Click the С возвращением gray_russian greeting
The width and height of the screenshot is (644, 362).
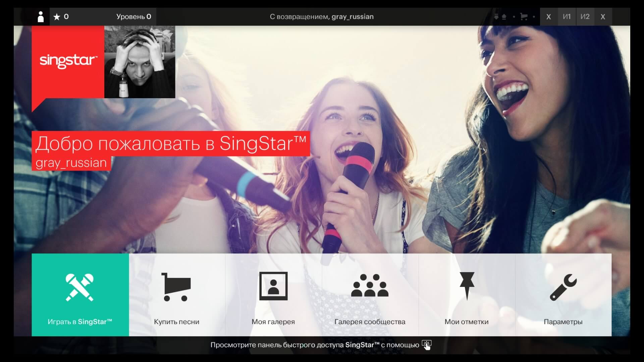[322, 16]
